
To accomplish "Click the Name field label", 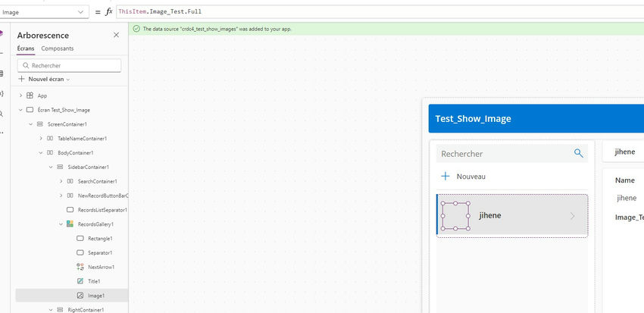I will [625, 180].
